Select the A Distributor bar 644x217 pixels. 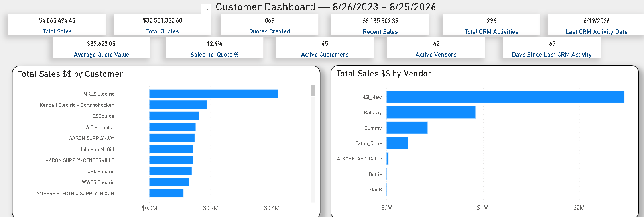pyautogui.click(x=173, y=127)
